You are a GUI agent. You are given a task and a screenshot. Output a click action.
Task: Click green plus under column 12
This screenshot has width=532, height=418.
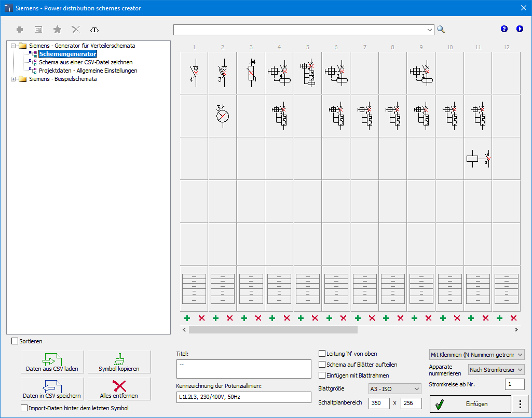tap(499, 318)
